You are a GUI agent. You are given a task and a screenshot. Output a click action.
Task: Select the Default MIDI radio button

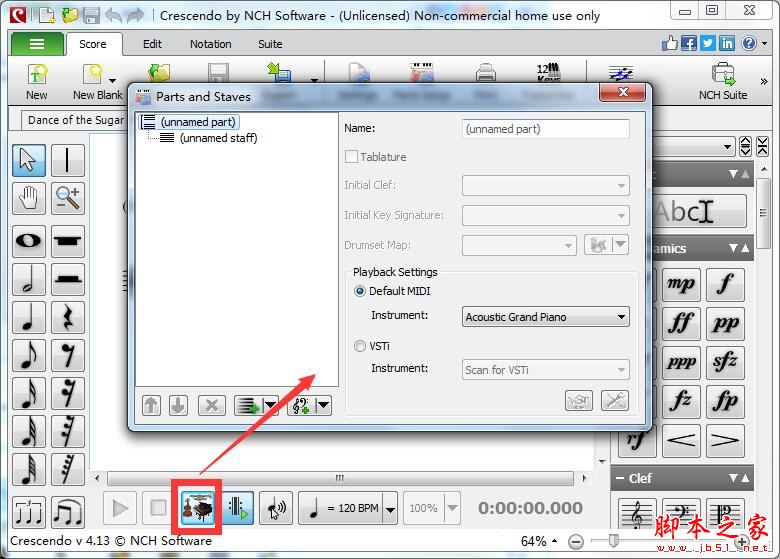tap(360, 291)
